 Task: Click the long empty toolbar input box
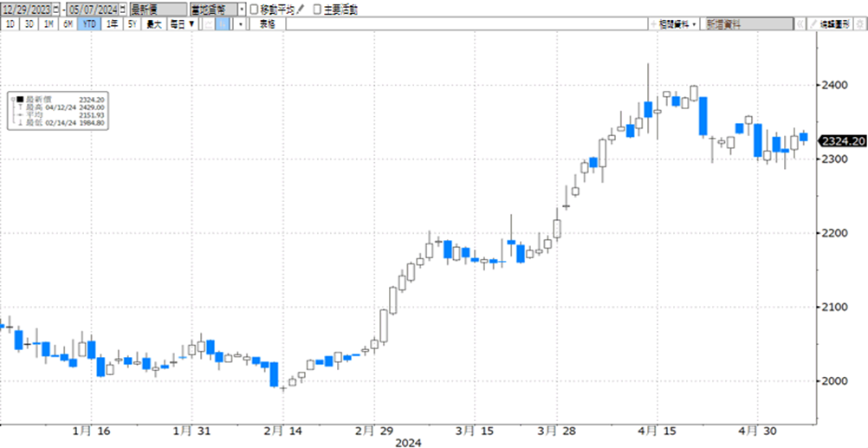pyautogui.click(x=467, y=24)
